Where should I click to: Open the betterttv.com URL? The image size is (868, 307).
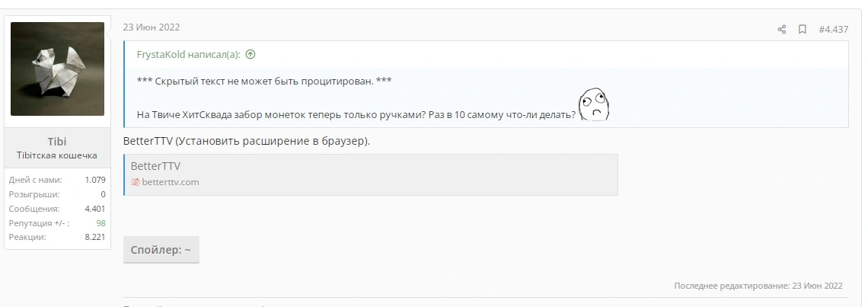171,182
